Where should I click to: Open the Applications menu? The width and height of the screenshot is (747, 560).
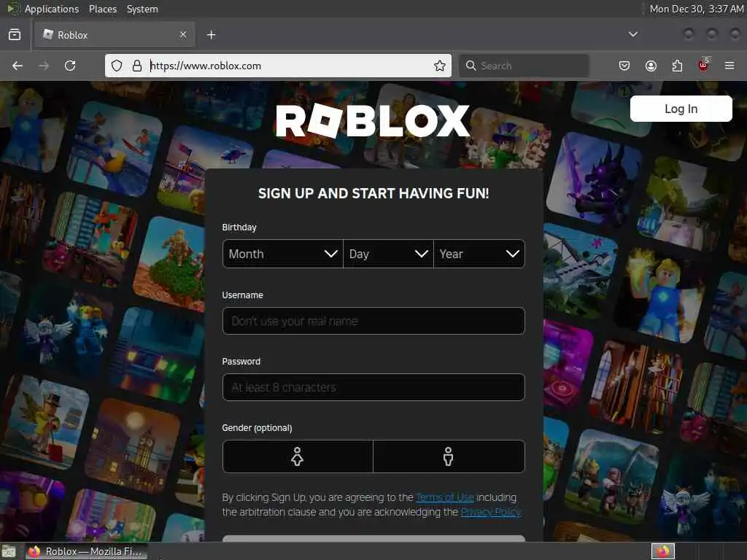point(52,9)
